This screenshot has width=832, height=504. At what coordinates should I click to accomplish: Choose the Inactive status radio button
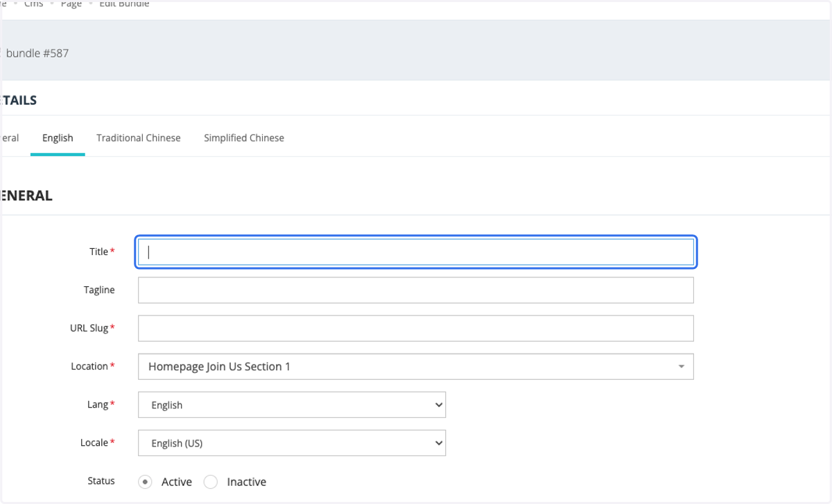click(x=211, y=482)
